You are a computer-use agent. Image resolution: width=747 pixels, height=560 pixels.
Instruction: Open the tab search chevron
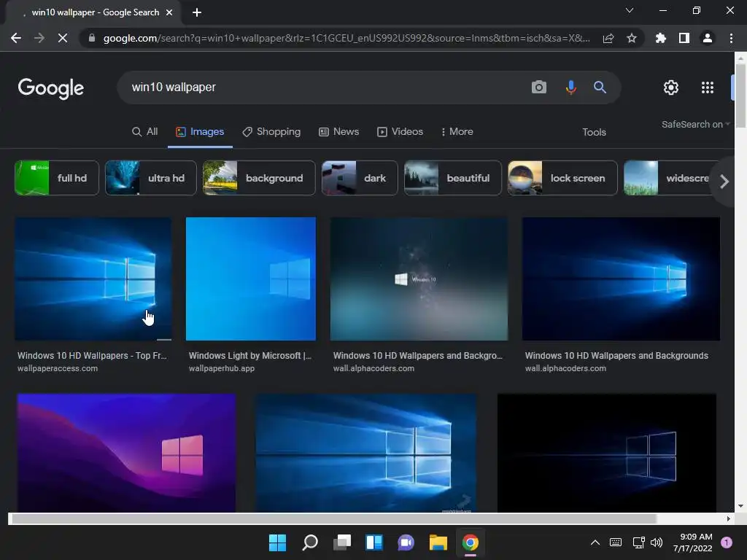coord(630,10)
